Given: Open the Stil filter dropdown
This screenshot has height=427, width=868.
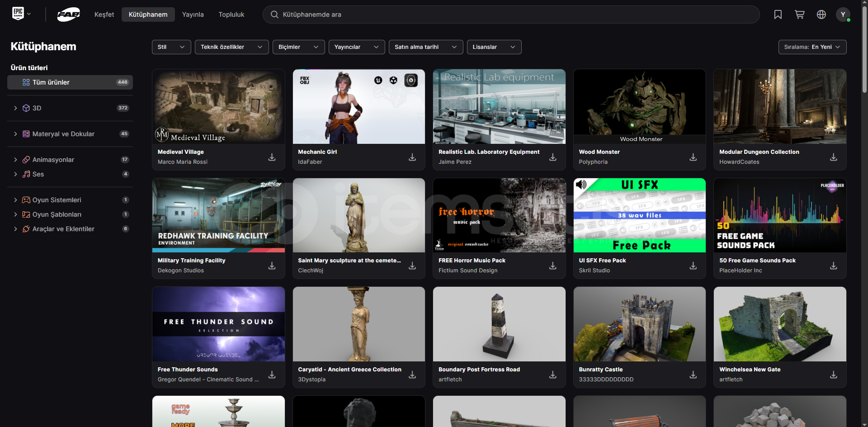Looking at the screenshot, I should (171, 47).
